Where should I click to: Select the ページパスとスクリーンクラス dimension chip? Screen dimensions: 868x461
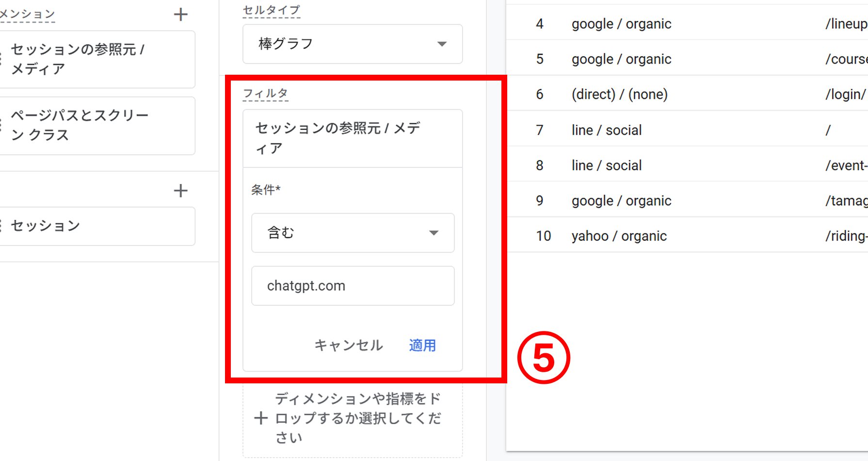pyautogui.click(x=97, y=125)
